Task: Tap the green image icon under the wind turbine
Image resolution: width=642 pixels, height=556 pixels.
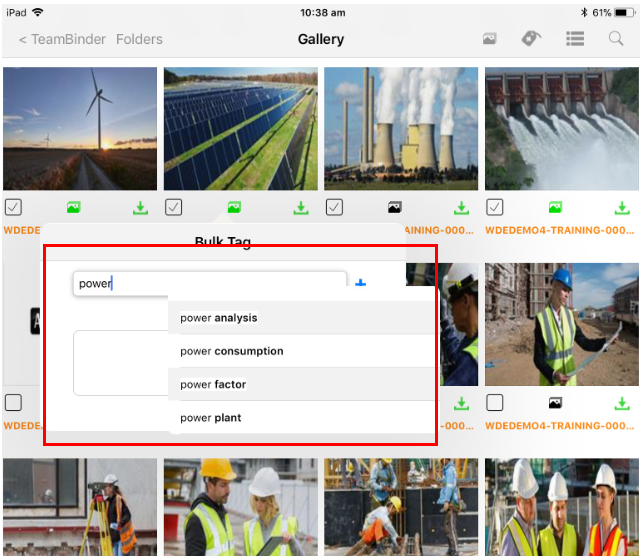Action: point(73,208)
